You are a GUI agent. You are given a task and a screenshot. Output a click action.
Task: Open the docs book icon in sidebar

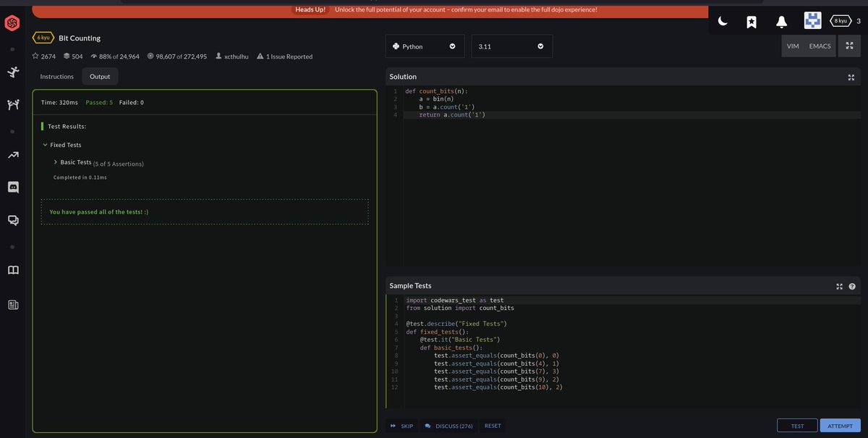(x=12, y=270)
